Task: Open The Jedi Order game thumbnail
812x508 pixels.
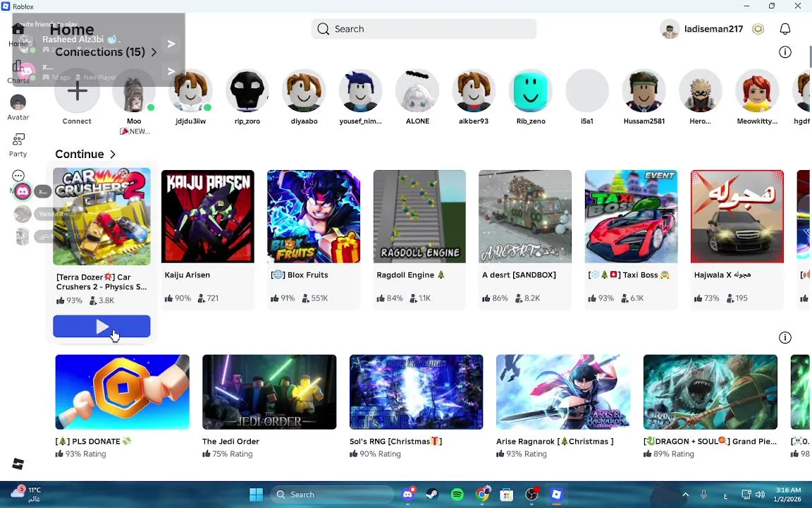Action: point(269,392)
